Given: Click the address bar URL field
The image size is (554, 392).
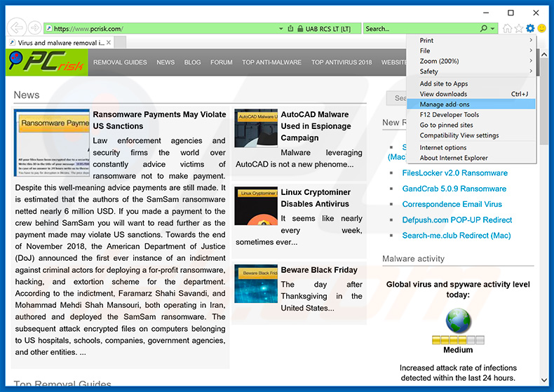Looking at the screenshot, I should [x=159, y=29].
